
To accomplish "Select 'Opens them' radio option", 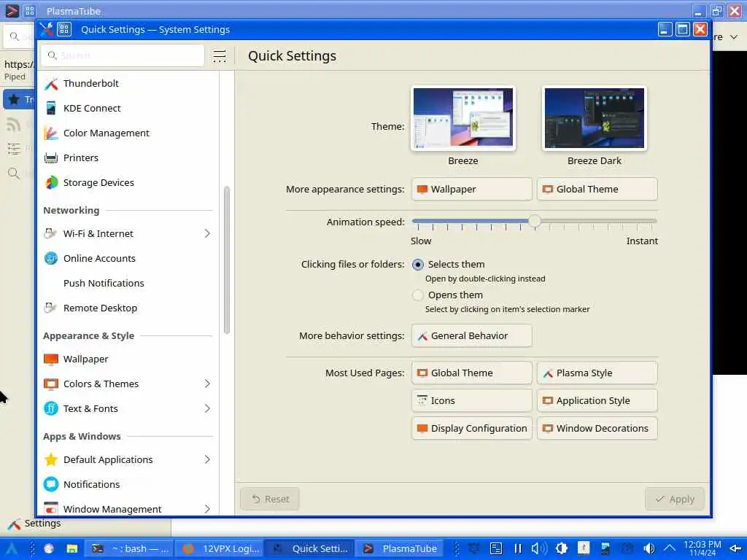I will pos(418,295).
